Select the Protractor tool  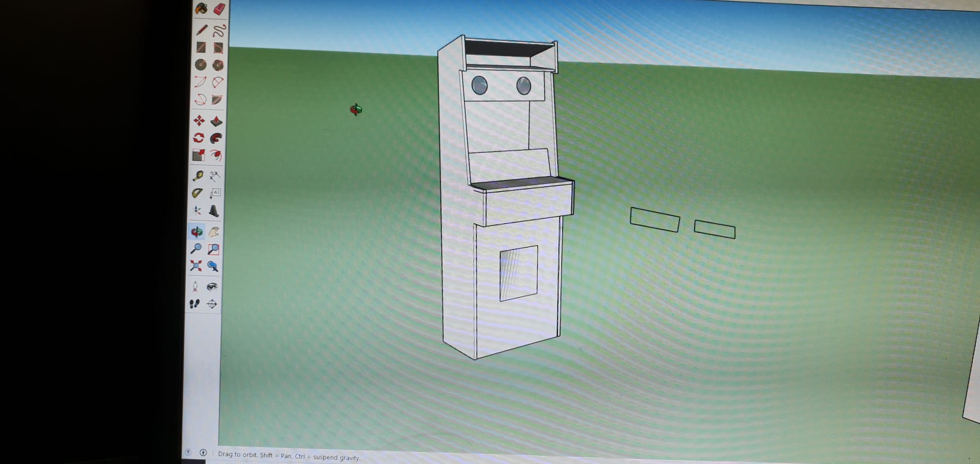[x=197, y=193]
